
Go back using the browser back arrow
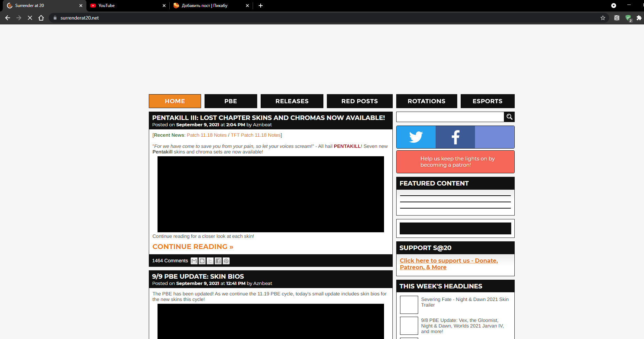[8, 18]
